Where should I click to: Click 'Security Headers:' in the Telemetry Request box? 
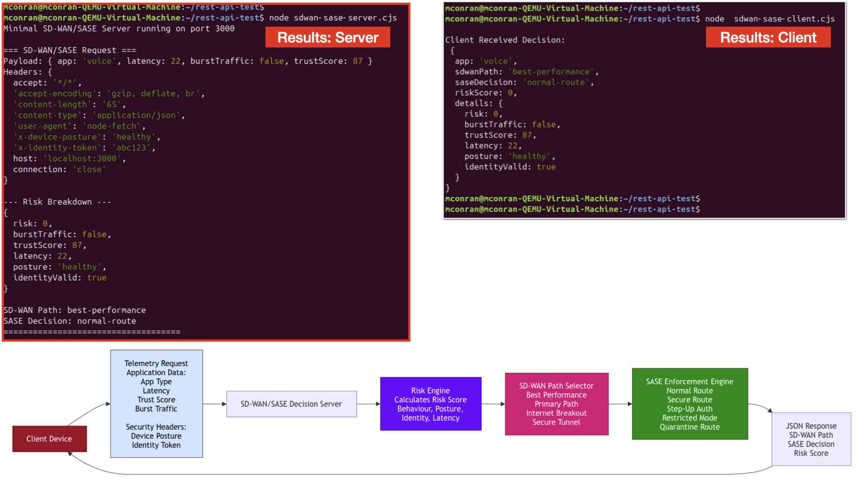(156, 427)
